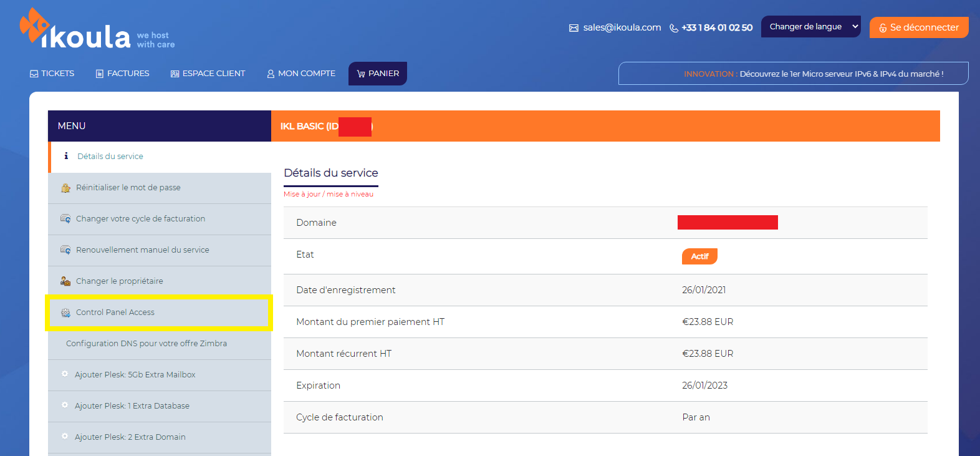The height and width of the screenshot is (456, 980).
Task: Select Ajouter Plesk: 1 Extra Database
Action: click(x=160, y=406)
